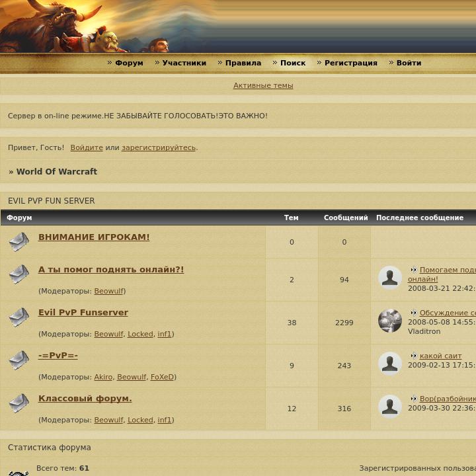This screenshot has height=476, width=476.
Task: Click the Тем column header
Action: pyautogui.click(x=291, y=218)
